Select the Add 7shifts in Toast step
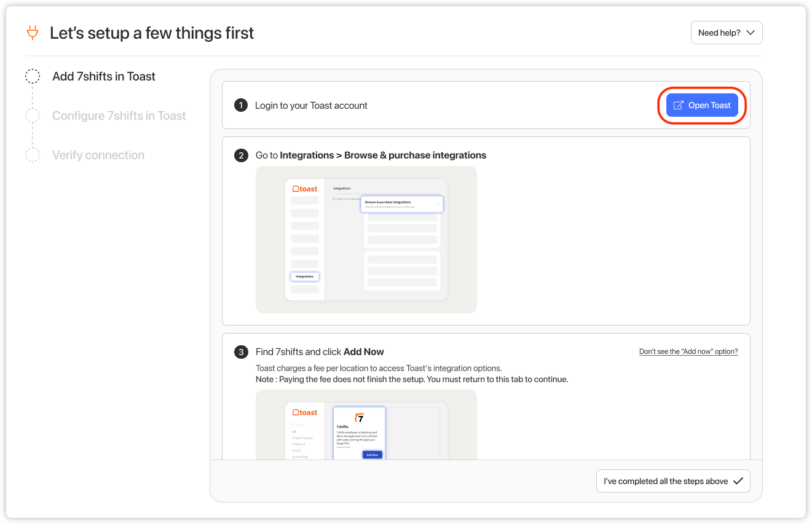Screen dimensions: 812x524 coord(104,77)
